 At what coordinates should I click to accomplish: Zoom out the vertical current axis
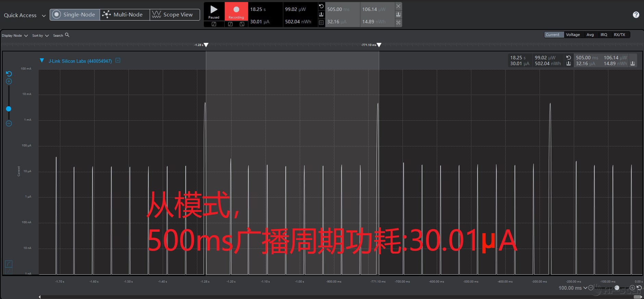point(9,123)
